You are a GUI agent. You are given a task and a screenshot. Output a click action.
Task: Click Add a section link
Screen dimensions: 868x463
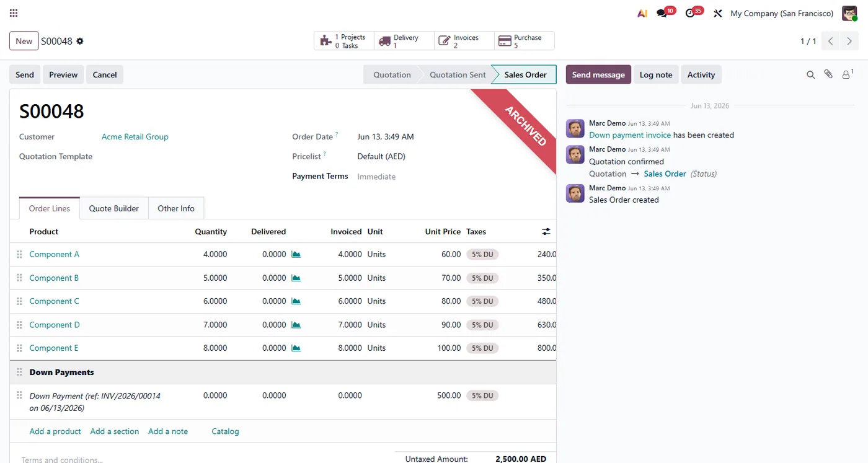tap(115, 431)
